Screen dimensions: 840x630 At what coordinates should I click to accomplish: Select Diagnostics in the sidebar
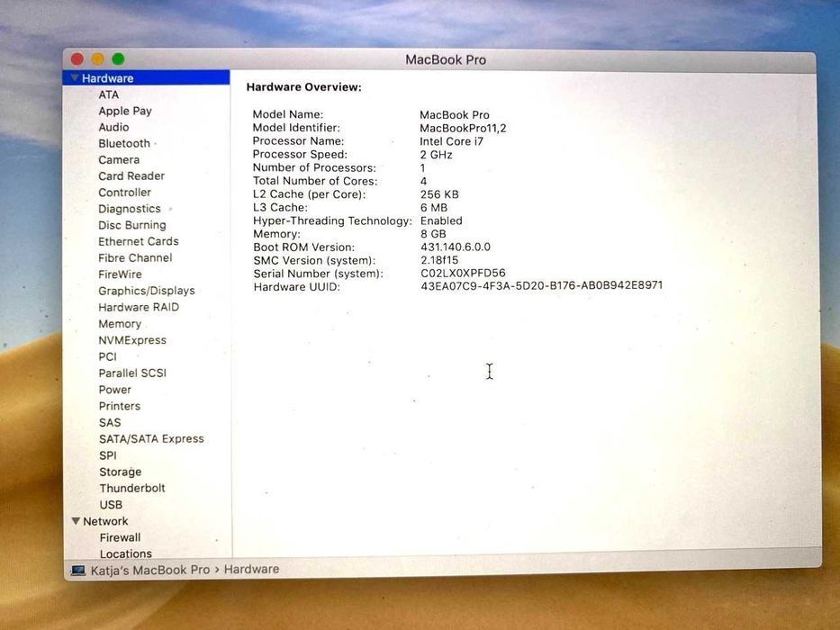point(130,209)
